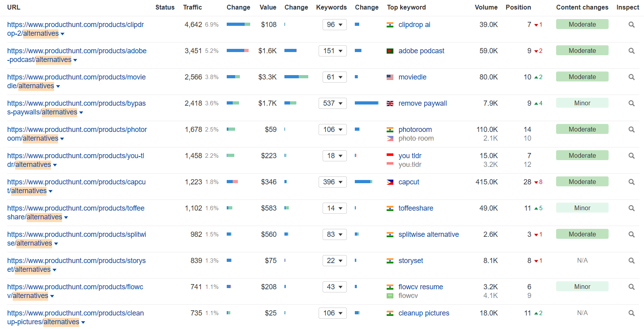Click the US flag beside moviedle
The width and height of the screenshot is (644, 329).
pyautogui.click(x=390, y=77)
